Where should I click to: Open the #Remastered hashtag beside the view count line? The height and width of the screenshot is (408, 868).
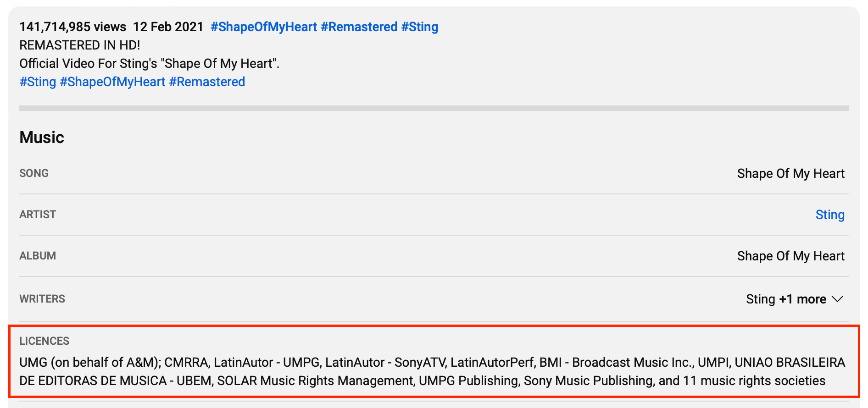[x=359, y=27]
